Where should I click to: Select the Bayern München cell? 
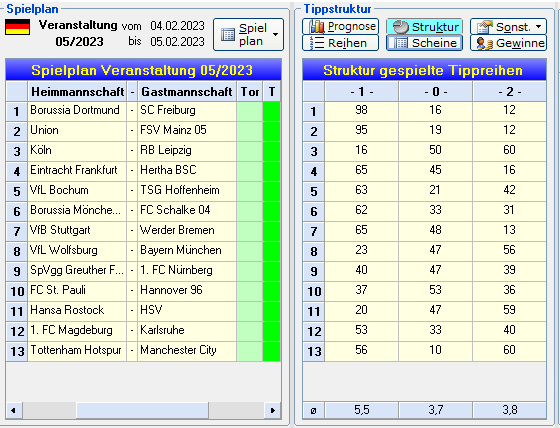[187, 252]
